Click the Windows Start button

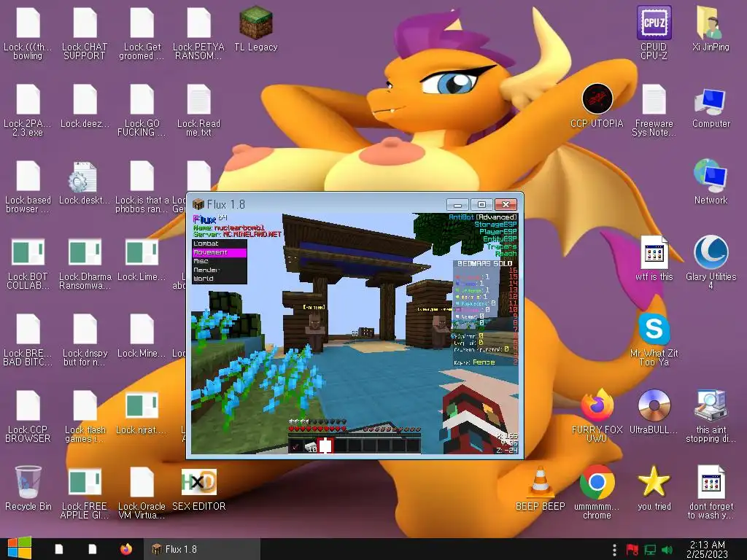[20, 548]
